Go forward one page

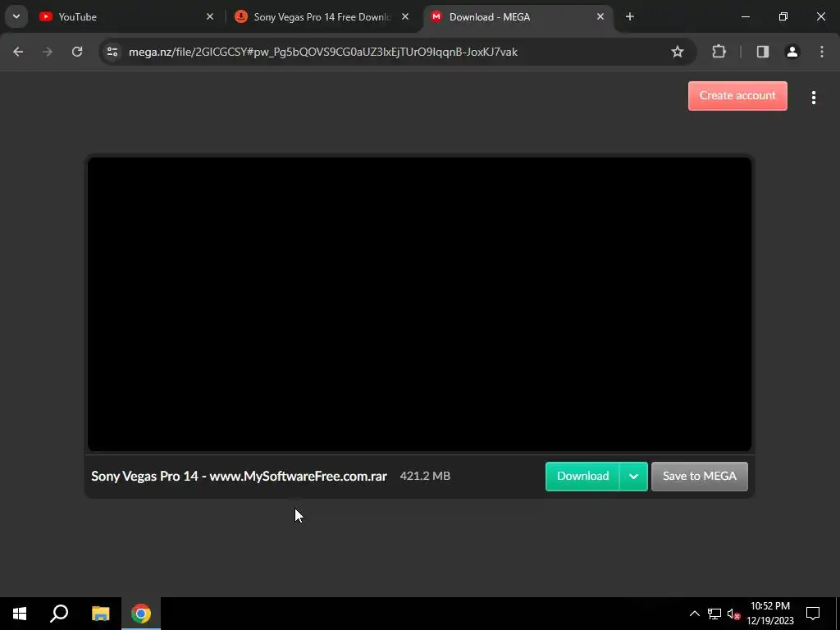(x=48, y=52)
